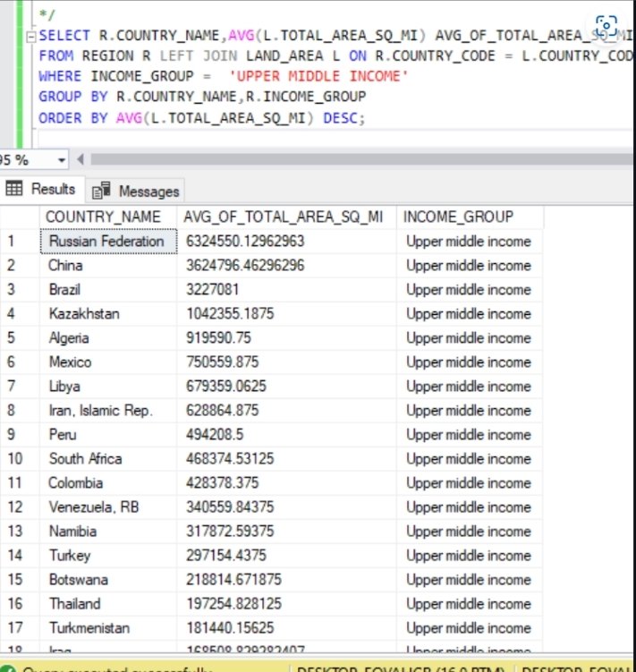Screen dimensions: 636x672
Task: Select value 317872.59375 cell
Action: coord(286,532)
